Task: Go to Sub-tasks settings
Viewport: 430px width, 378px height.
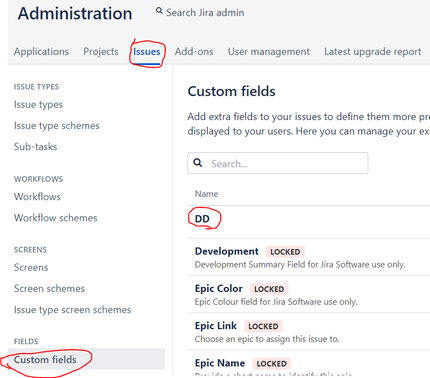Action: point(35,147)
